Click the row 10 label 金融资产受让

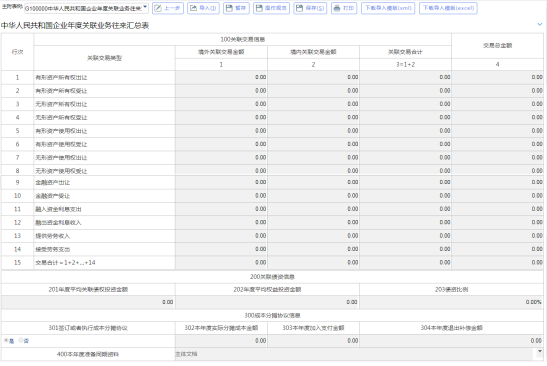(x=52, y=196)
